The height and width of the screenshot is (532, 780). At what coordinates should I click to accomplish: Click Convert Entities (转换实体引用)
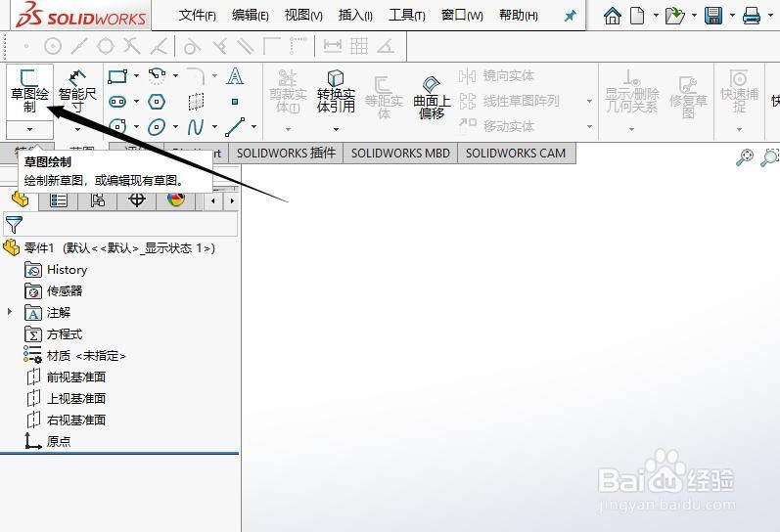336,92
